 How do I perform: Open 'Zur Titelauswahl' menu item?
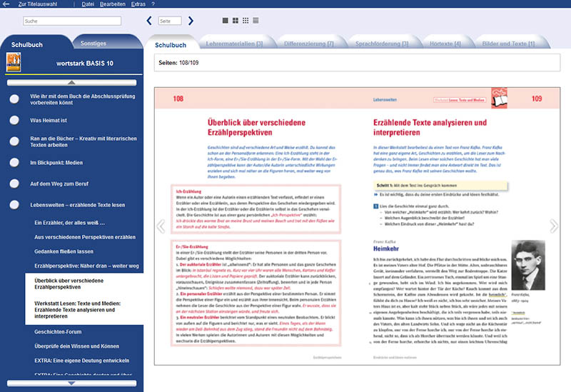38,4
